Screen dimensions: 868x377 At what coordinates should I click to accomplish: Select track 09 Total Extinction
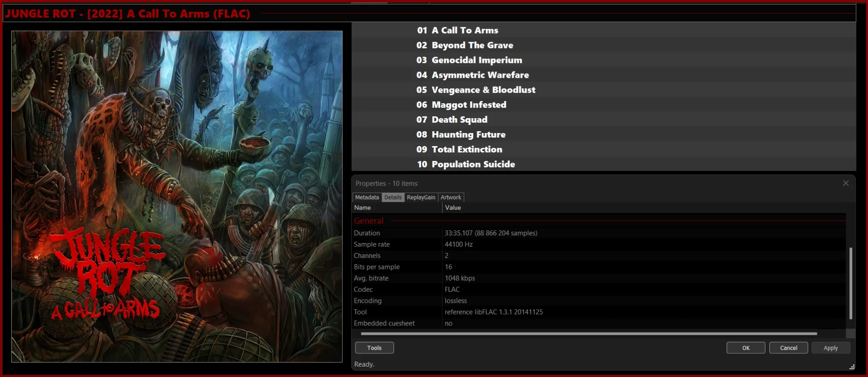tap(604, 149)
